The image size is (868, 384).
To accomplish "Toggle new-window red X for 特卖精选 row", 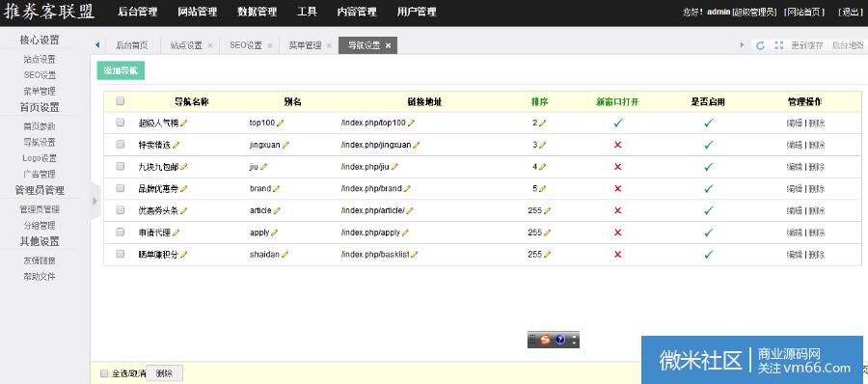I will (618, 145).
